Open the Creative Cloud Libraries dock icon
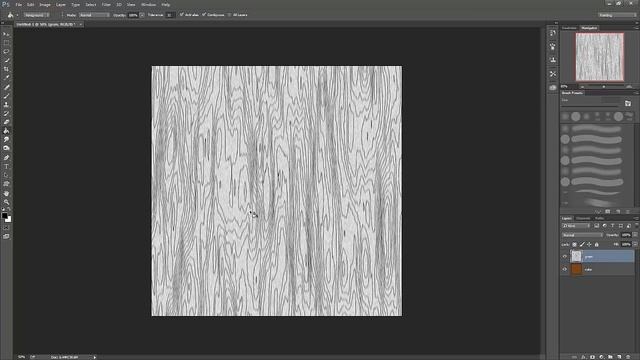This screenshot has width=640, height=360. (553, 88)
